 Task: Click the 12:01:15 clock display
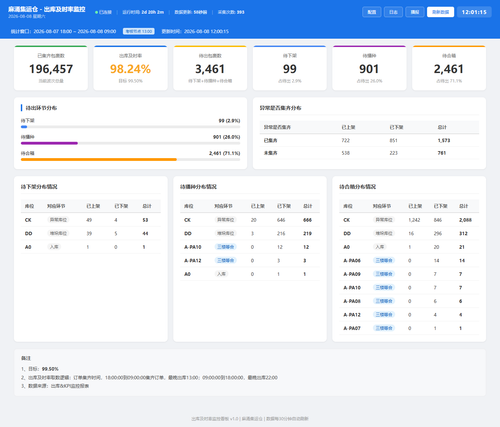coord(474,12)
